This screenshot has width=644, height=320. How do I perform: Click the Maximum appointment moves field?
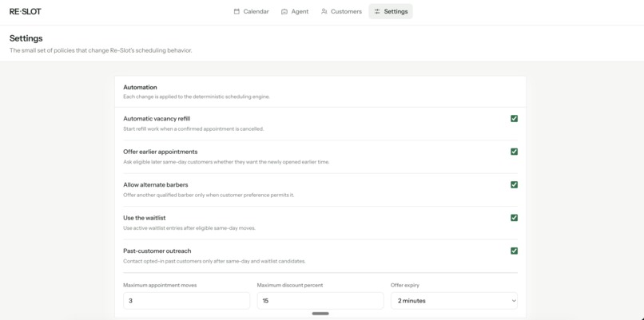coord(186,301)
